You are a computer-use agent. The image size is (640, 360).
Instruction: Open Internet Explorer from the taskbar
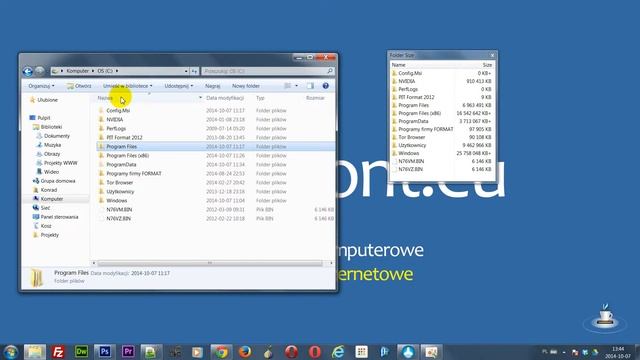point(338,352)
